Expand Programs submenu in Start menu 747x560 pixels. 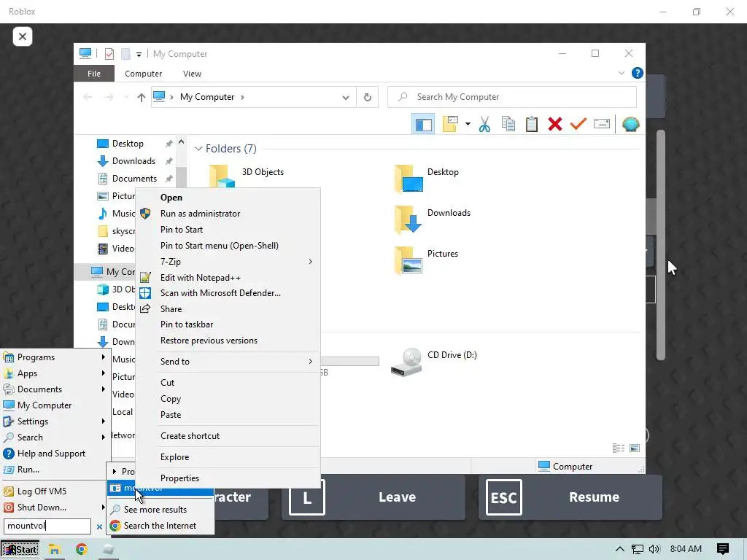[103, 357]
